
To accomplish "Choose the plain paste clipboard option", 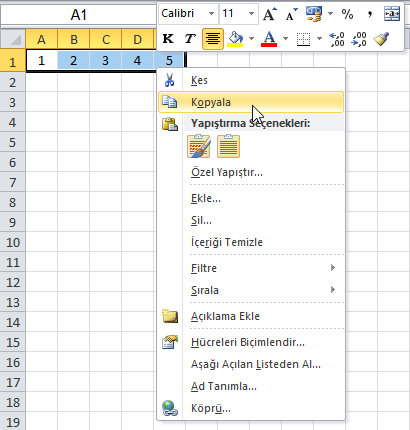I will click(x=228, y=146).
